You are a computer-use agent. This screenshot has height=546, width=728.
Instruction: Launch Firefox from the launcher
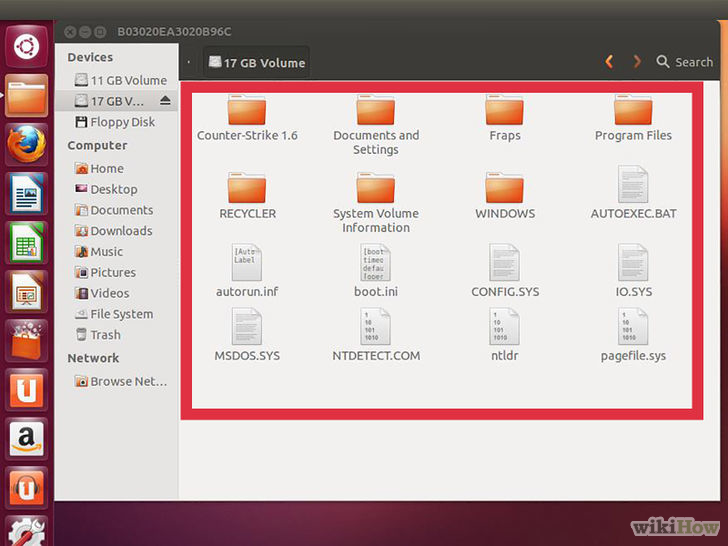click(x=26, y=145)
